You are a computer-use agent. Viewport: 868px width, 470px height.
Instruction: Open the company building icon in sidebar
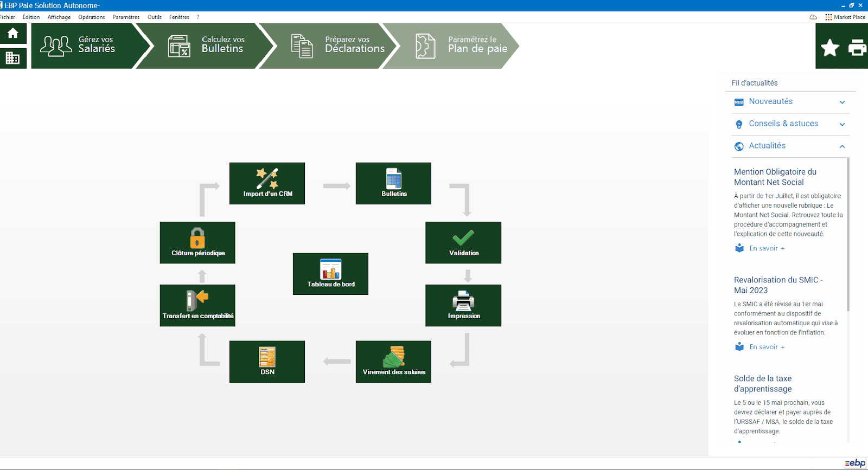(x=13, y=57)
